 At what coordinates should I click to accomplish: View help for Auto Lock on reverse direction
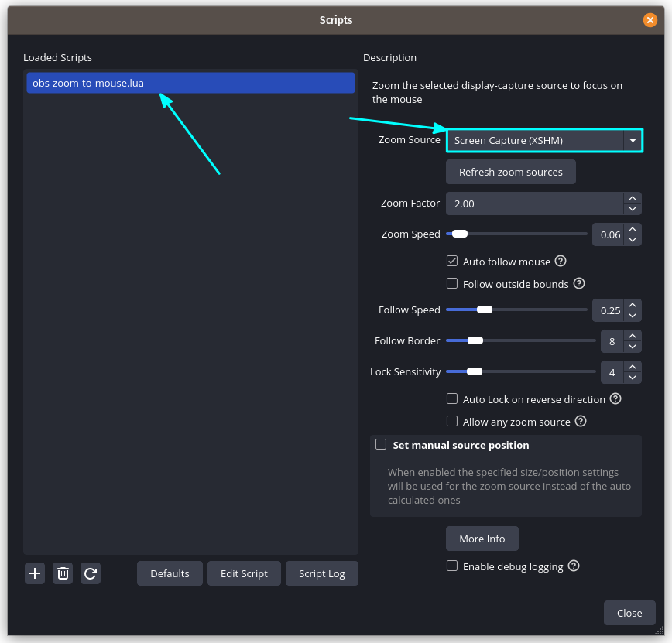tap(615, 398)
